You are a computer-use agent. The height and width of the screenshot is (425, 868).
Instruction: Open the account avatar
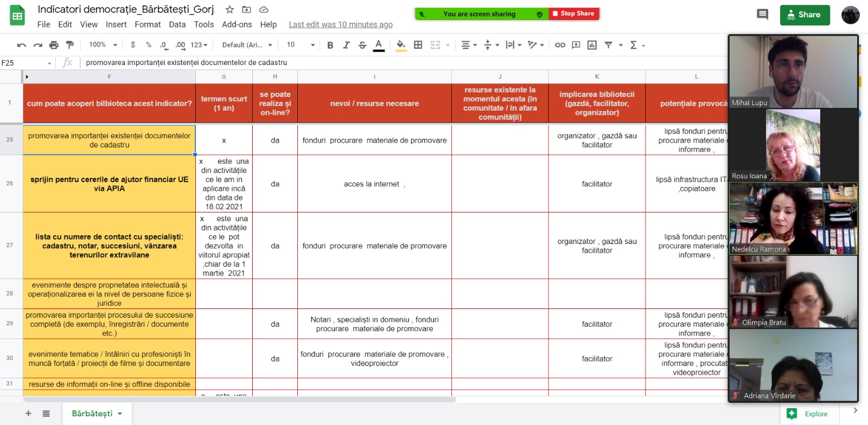pyautogui.click(x=850, y=15)
